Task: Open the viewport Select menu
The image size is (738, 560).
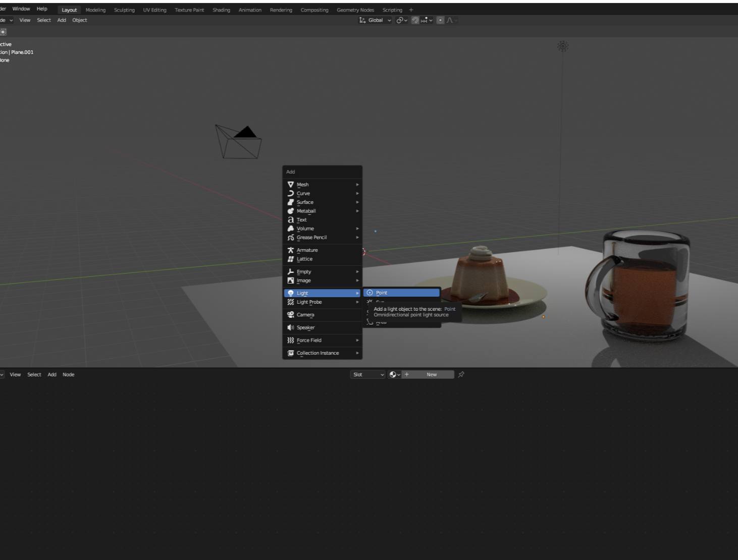Action: pos(44,20)
